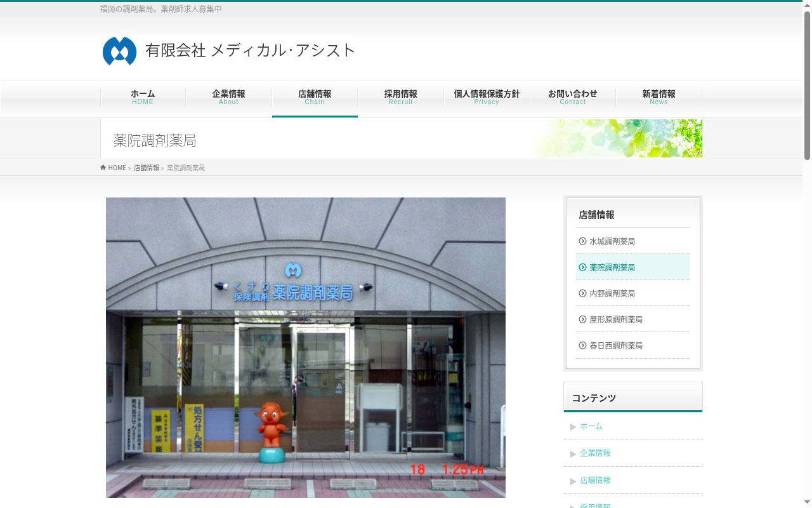Screen dimensions: 812x508
Task: Click circled arrow icon beside 屋形原調剤薬局
Action: coord(582,319)
